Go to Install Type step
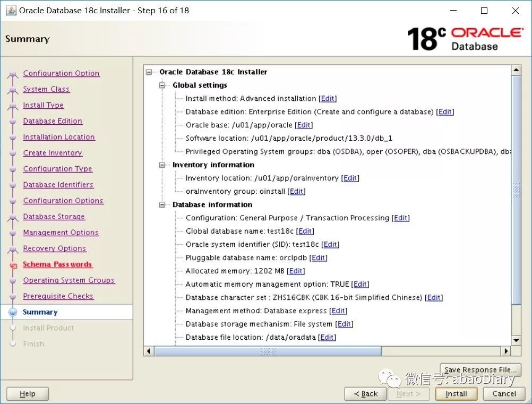This screenshot has width=532, height=404. click(x=43, y=105)
